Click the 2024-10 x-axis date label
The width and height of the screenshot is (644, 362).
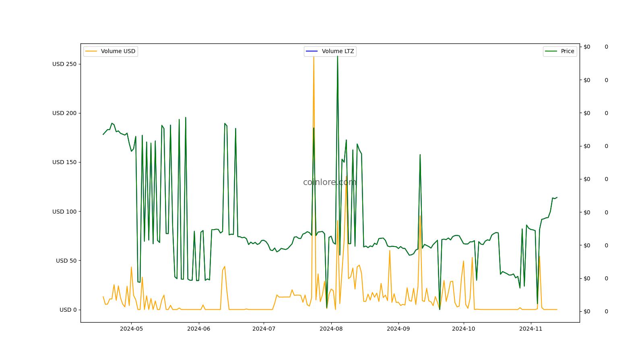pyautogui.click(x=464, y=329)
